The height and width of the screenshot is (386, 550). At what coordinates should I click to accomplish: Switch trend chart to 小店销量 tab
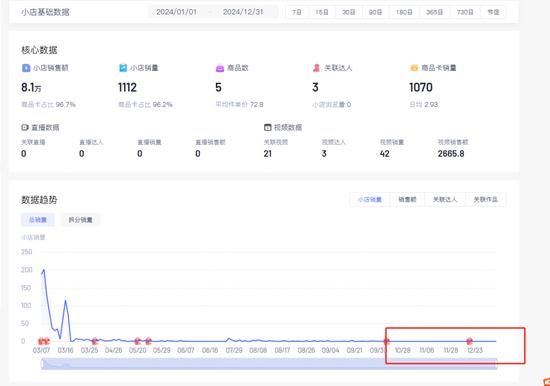tap(369, 200)
